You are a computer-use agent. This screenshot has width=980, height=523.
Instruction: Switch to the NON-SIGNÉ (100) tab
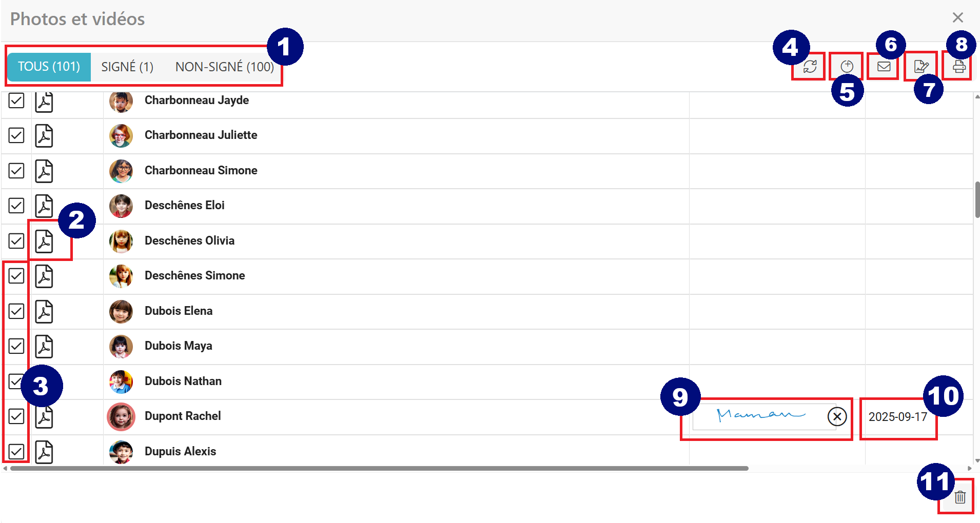(x=224, y=67)
